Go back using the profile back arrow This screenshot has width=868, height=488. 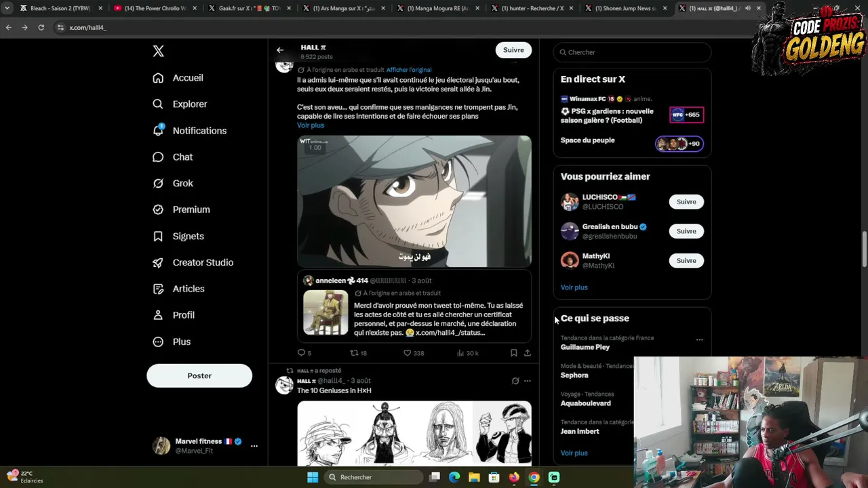coord(280,50)
